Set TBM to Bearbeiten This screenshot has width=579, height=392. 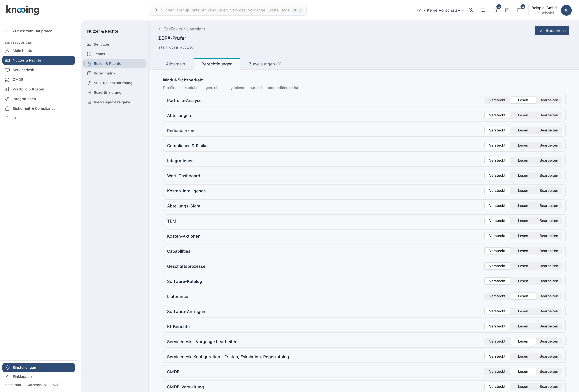point(549,221)
